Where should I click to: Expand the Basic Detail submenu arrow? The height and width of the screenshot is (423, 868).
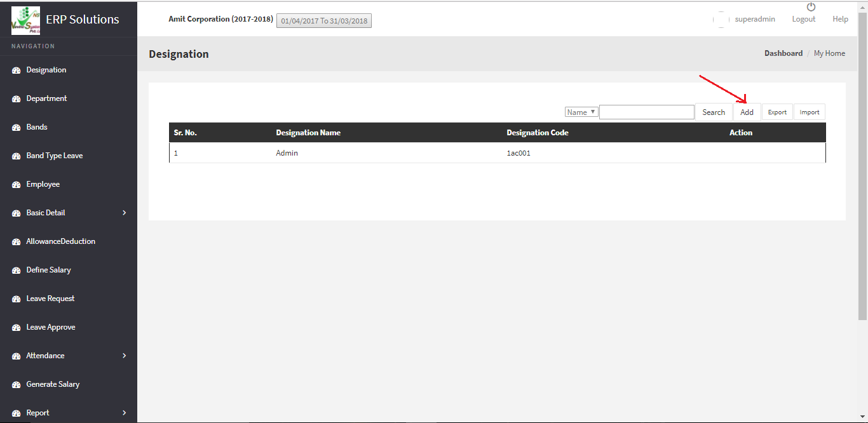tap(124, 213)
